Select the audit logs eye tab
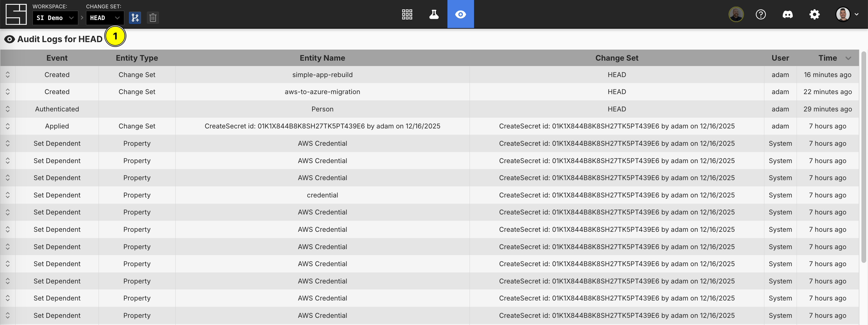This screenshot has width=868, height=325. coord(460,14)
